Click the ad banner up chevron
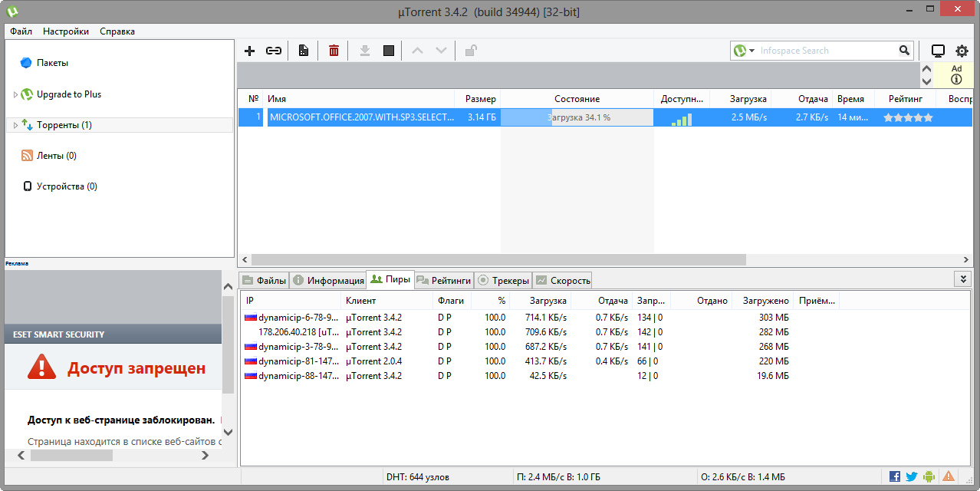The width and height of the screenshot is (980, 491). [x=926, y=68]
